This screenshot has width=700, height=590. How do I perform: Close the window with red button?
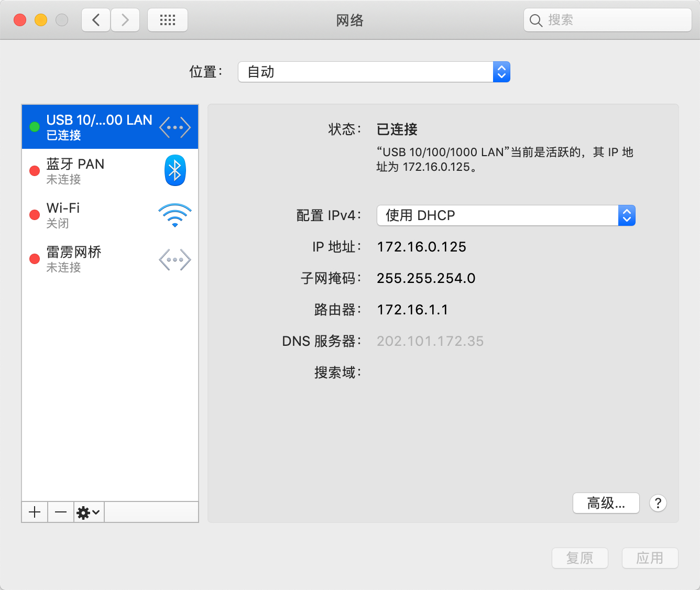point(20,20)
